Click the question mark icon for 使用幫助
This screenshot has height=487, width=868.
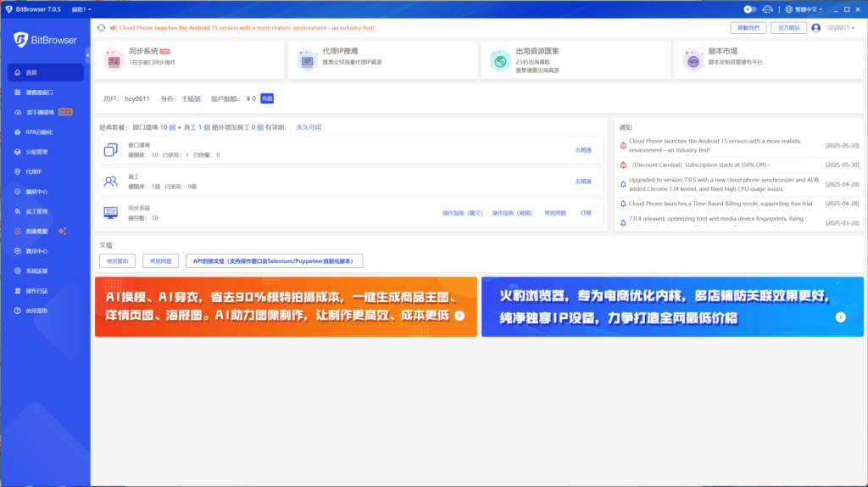17,311
